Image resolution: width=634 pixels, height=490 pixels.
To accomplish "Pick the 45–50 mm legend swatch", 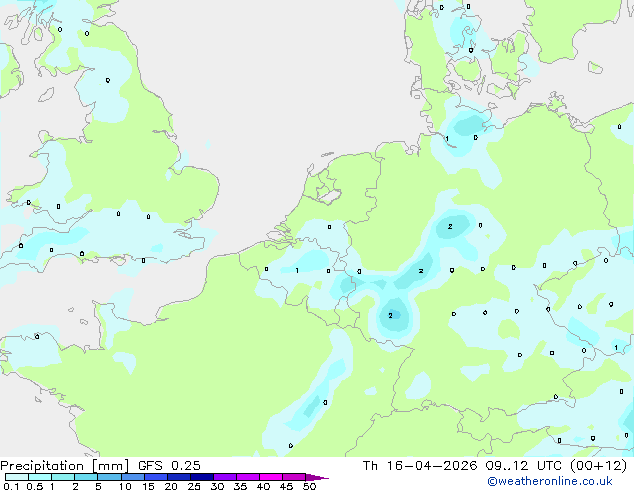I will (294, 477).
